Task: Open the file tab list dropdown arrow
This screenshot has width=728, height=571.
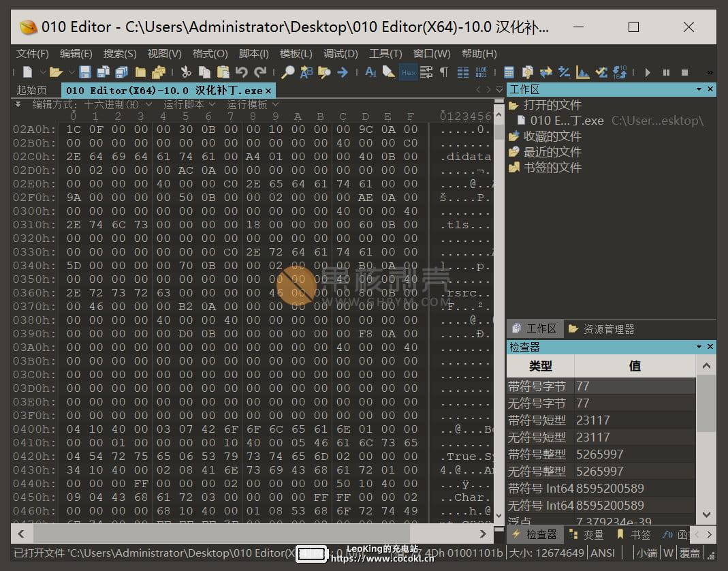Action: click(499, 89)
